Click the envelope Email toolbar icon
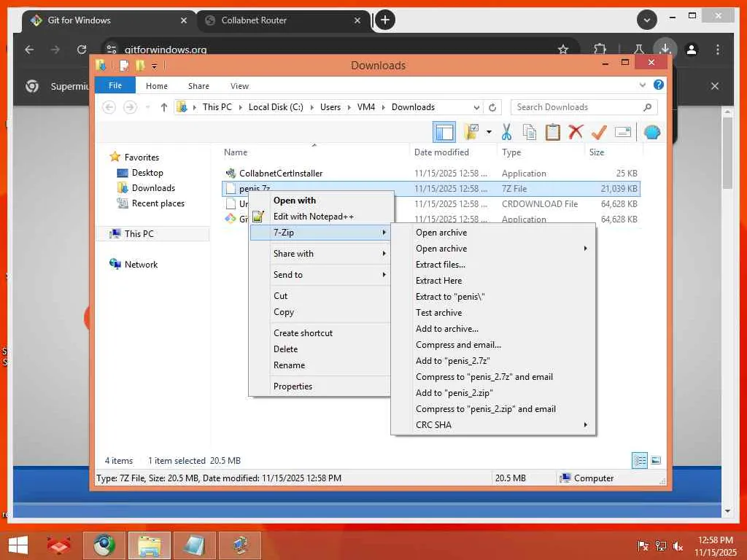Screen dimensions: 747x560 point(623,132)
